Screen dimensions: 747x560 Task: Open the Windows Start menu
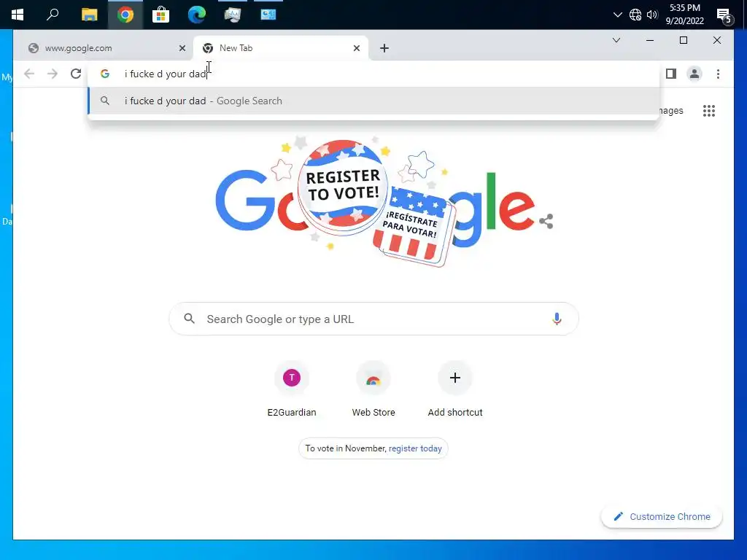18,15
